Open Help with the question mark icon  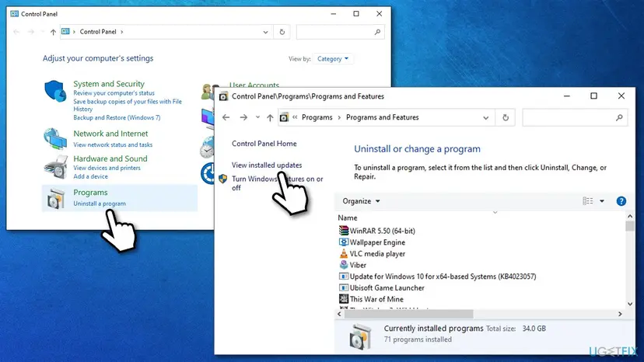point(621,201)
